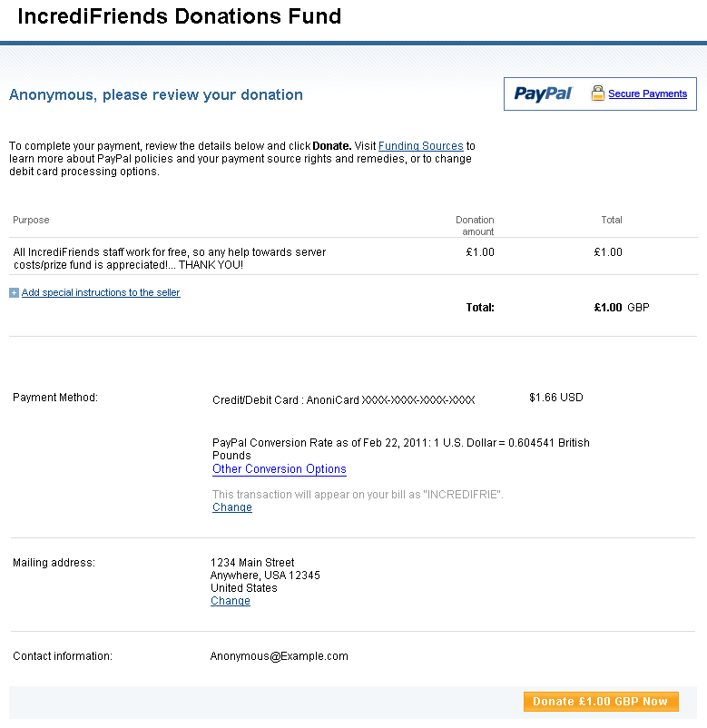
Task: Click the Donation amount column header
Action: 475,225
